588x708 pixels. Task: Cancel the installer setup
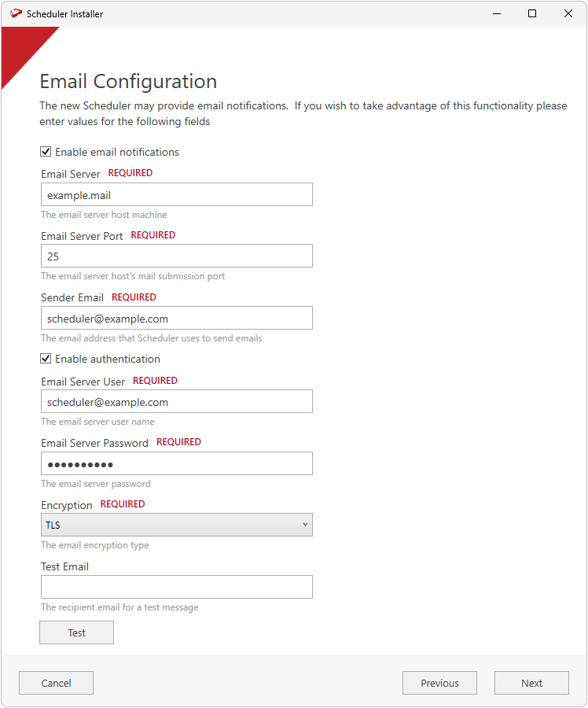(x=56, y=683)
